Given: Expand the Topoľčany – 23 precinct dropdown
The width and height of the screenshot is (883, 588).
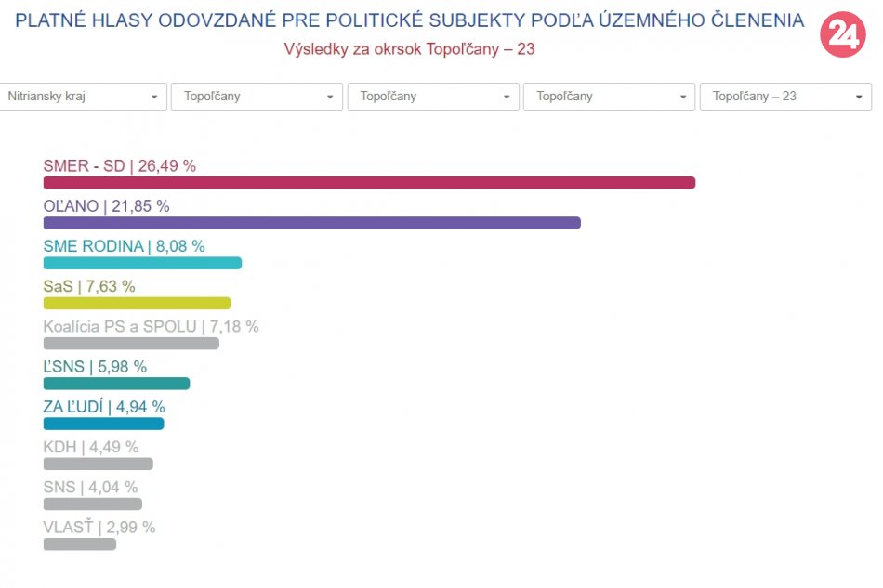Looking at the screenshot, I should click(785, 97).
